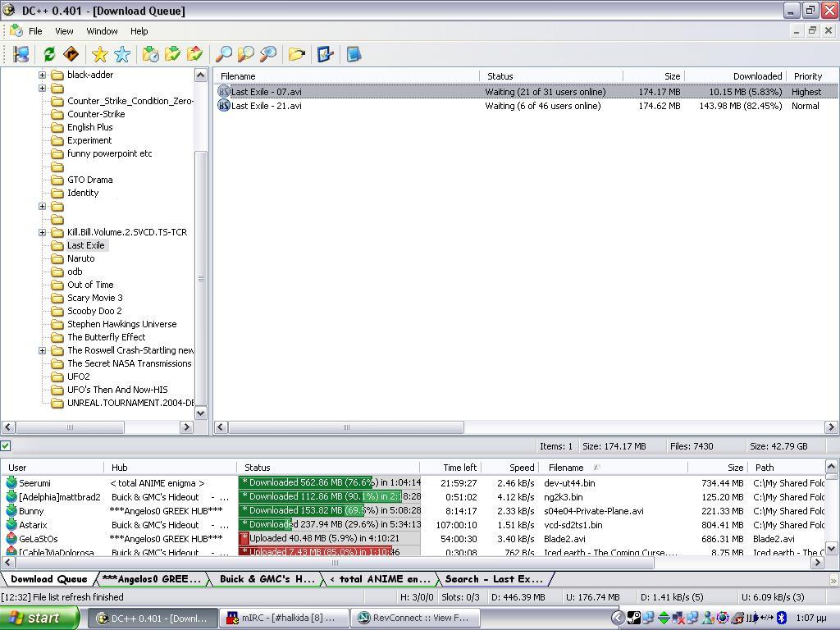Click GeLaStOs's red upload user icon
This screenshot has height=630, width=840.
point(11,538)
